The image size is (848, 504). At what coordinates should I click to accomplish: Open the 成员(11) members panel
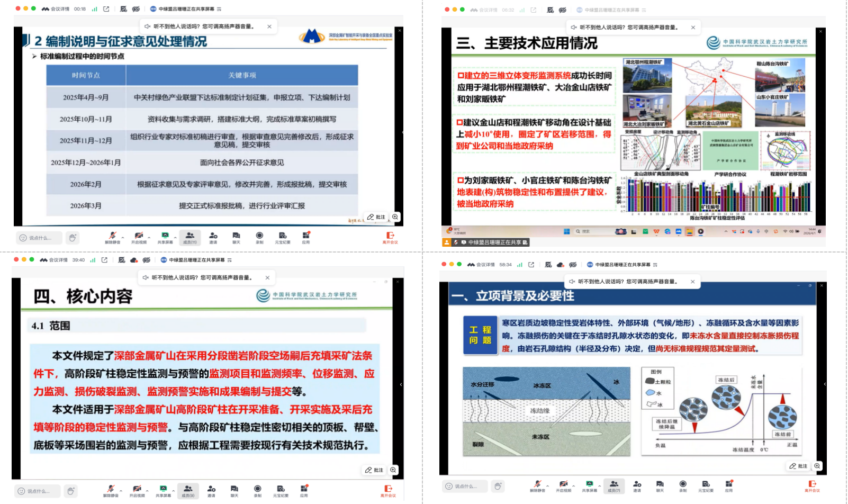pos(190,237)
